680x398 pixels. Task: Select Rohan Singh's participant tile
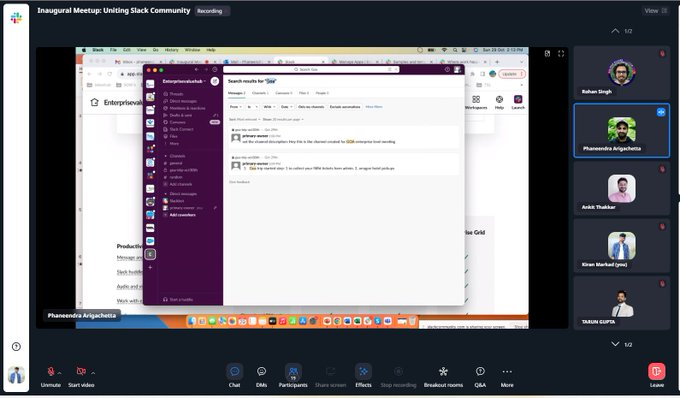point(621,73)
